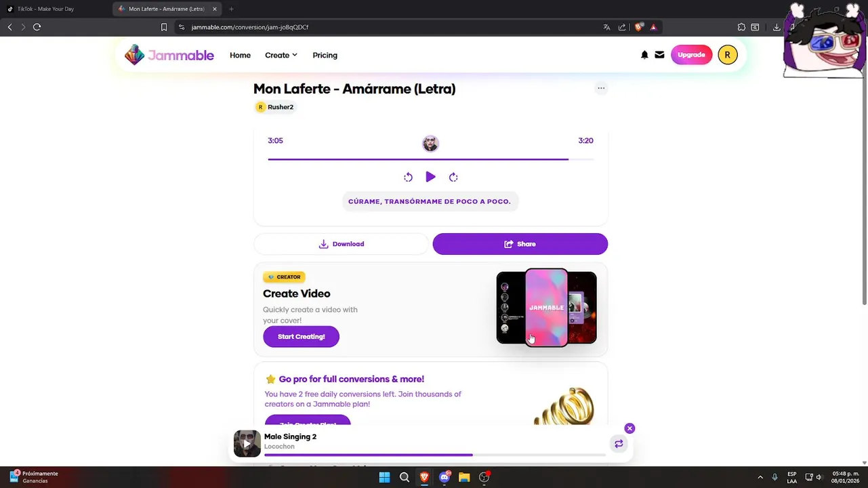The width and height of the screenshot is (868, 488).
Task: Click the Start Creating! button
Action: pos(301,336)
